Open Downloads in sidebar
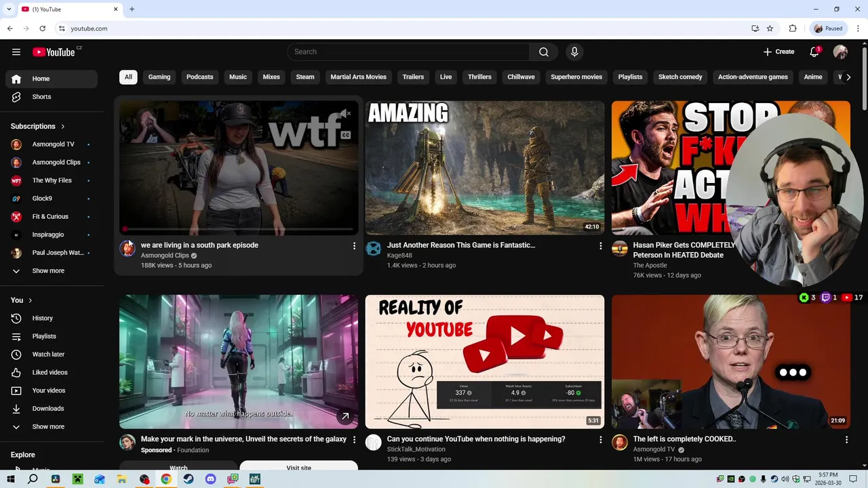Viewport: 868px width, 488px height. pos(52,409)
